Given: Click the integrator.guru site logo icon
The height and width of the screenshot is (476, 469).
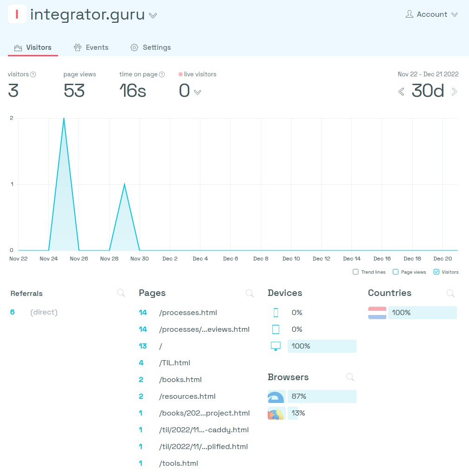Looking at the screenshot, I should [x=17, y=14].
